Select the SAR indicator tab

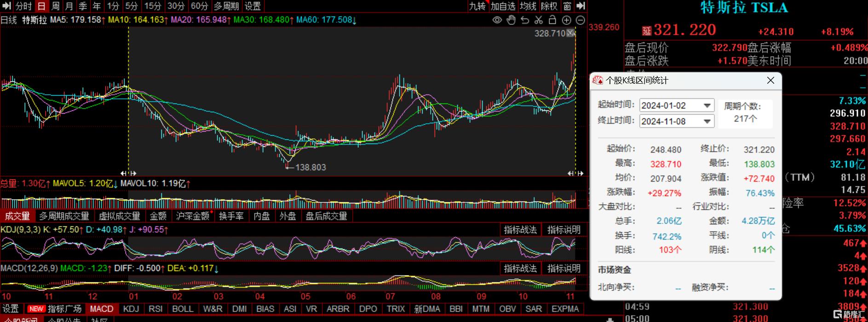coord(534,309)
